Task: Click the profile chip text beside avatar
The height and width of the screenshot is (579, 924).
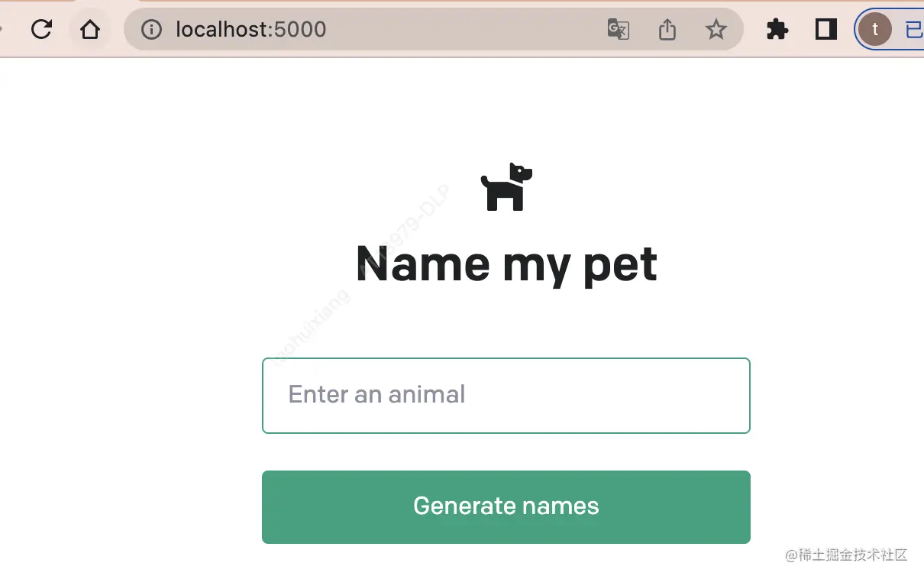Action: (913, 30)
